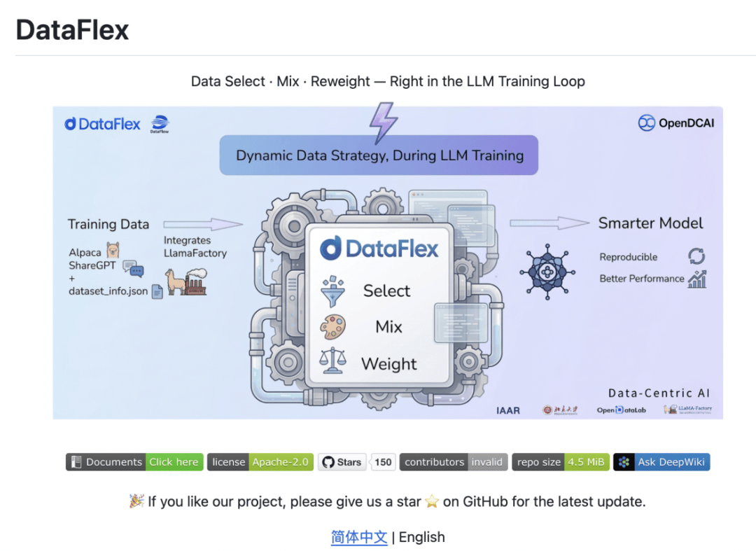Click the green Click here Documents badge
This screenshot has width=756, height=551.
point(174,462)
